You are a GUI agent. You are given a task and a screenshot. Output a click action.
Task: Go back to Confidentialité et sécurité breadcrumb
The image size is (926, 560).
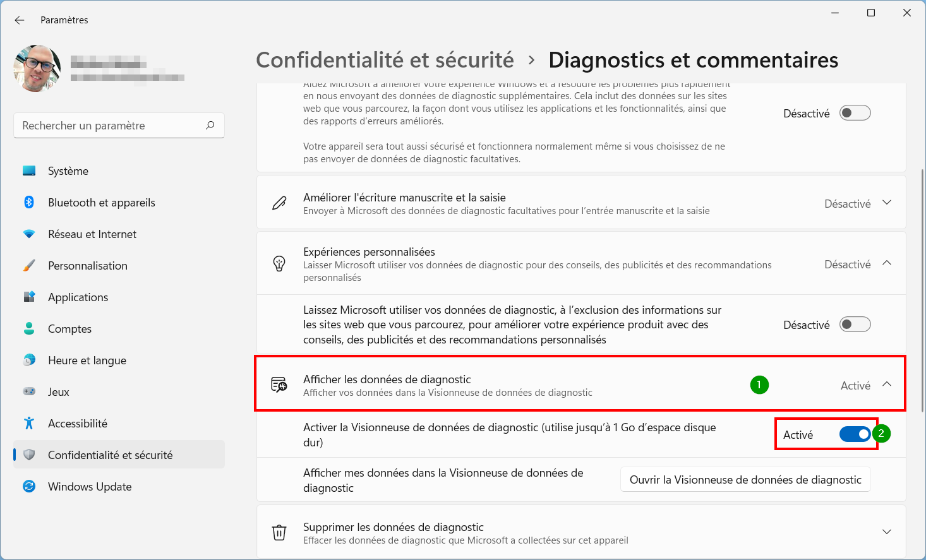385,60
